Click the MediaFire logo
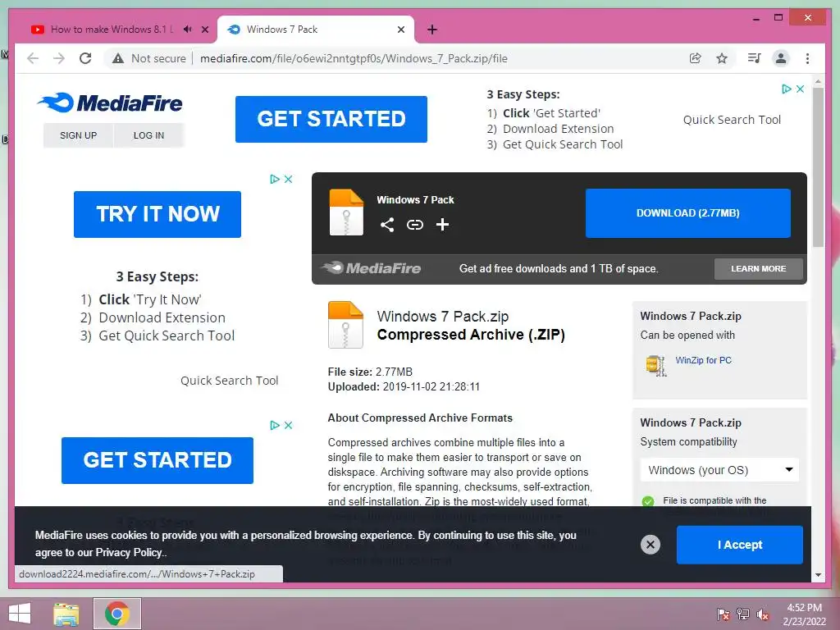The height and width of the screenshot is (630, 840). (110, 103)
